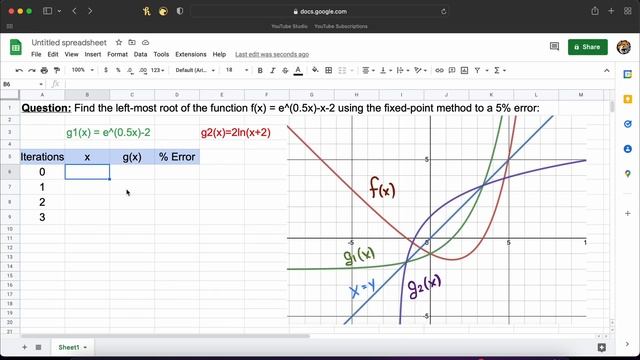Click the Undo icon in toolbar
640x360 pixels.
[x=19, y=71]
